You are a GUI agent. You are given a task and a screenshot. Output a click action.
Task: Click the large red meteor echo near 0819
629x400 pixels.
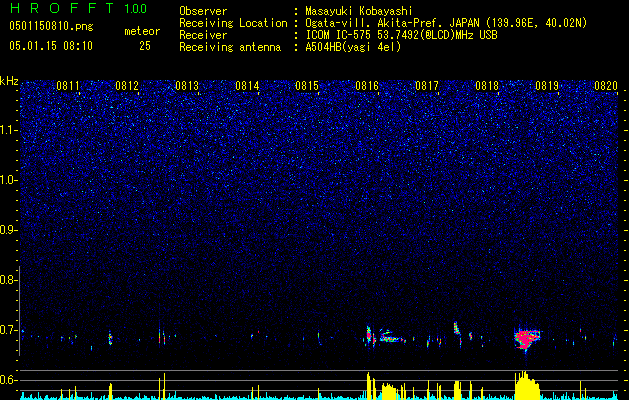click(527, 338)
